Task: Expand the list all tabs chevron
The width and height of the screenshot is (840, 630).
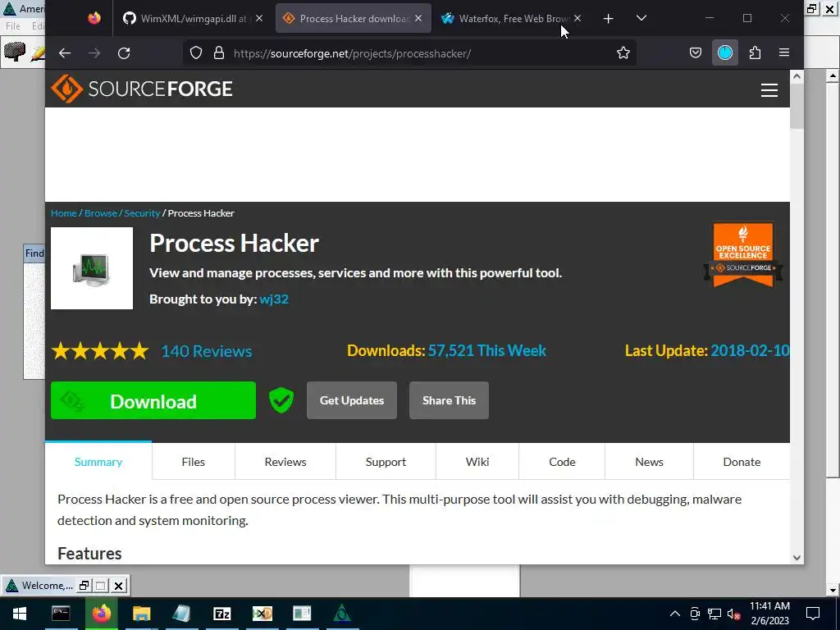Action: (x=641, y=18)
